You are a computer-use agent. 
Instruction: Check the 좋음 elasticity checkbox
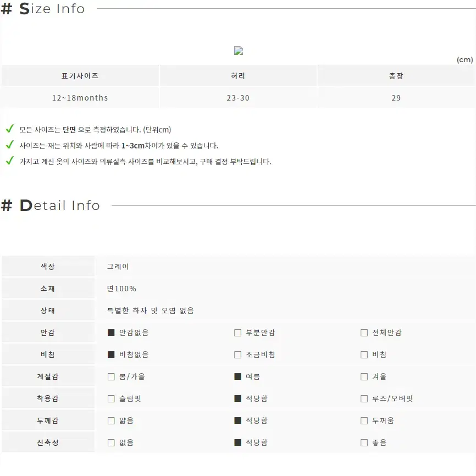(x=364, y=442)
